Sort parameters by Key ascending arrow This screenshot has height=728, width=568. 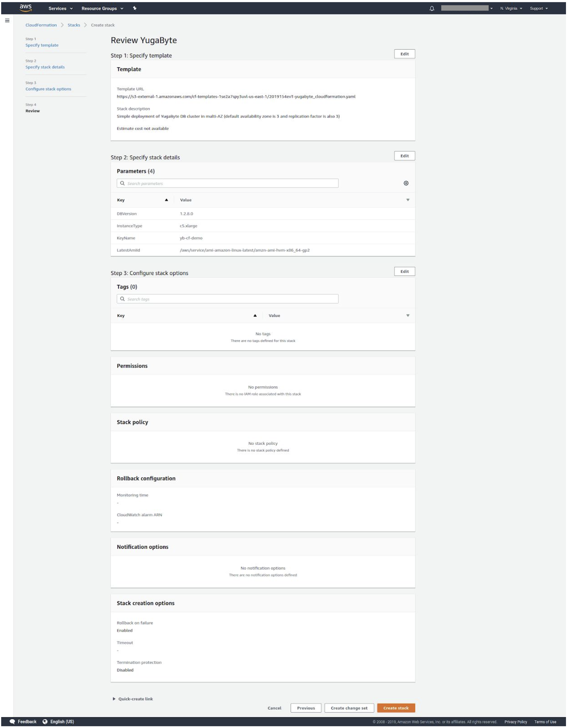(x=166, y=200)
